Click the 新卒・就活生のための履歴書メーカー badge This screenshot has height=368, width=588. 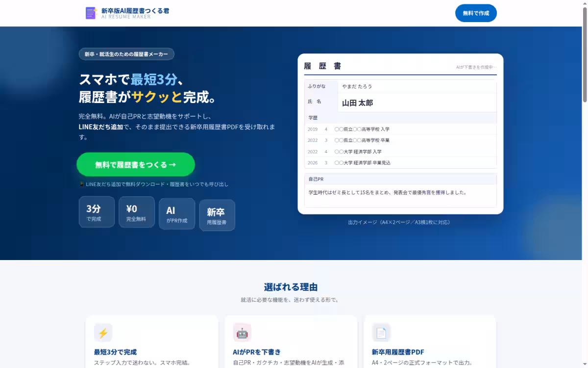[x=126, y=54]
